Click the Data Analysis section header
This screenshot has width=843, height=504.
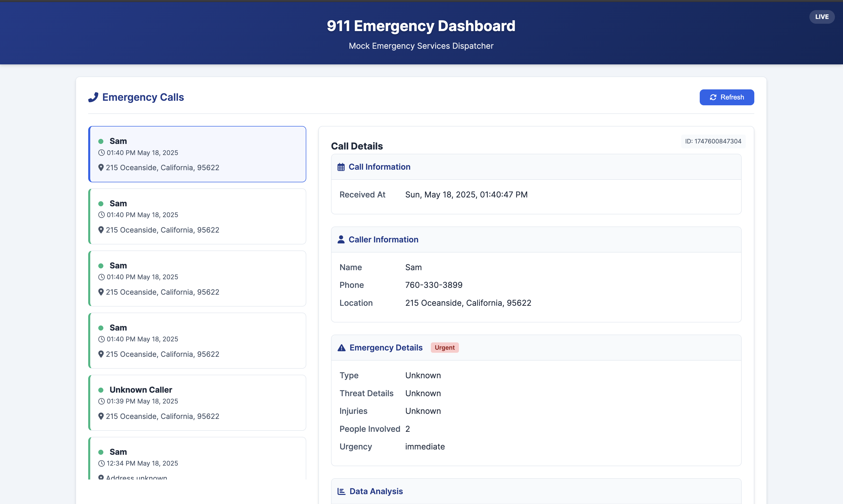click(376, 491)
